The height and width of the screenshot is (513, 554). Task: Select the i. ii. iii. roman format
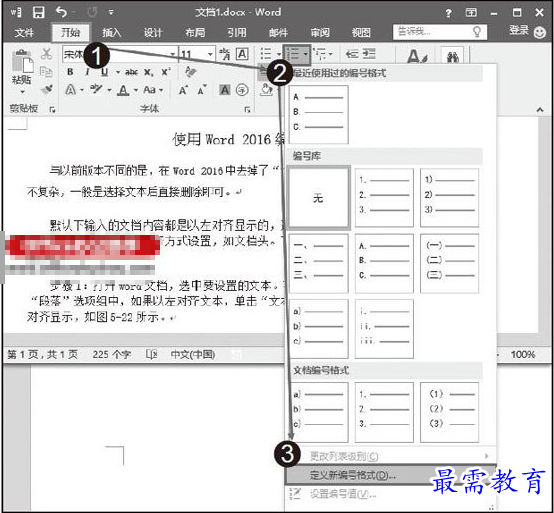coord(384,329)
